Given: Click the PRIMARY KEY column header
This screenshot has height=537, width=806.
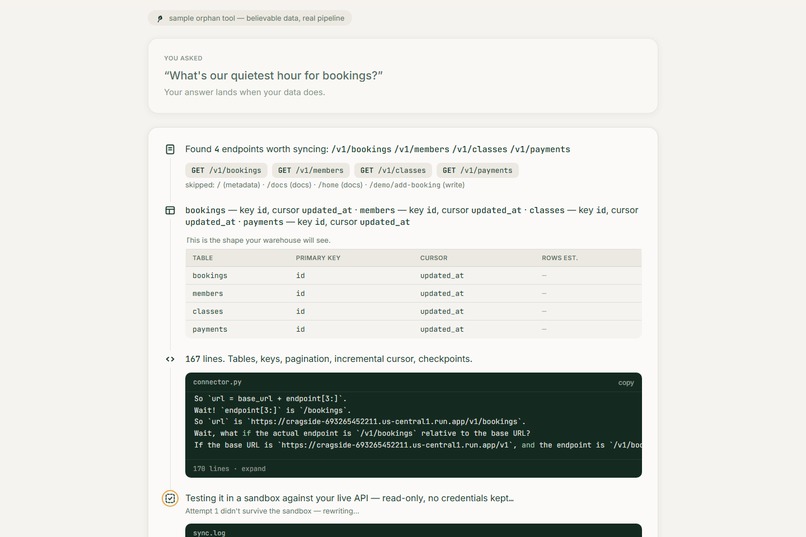Looking at the screenshot, I should [318, 258].
